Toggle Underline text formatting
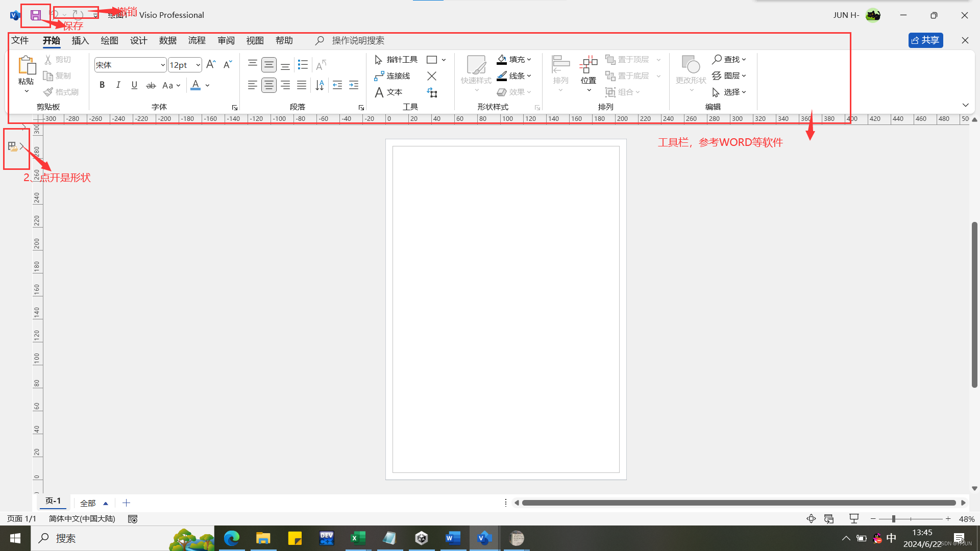This screenshot has height=551, width=980. tap(134, 85)
